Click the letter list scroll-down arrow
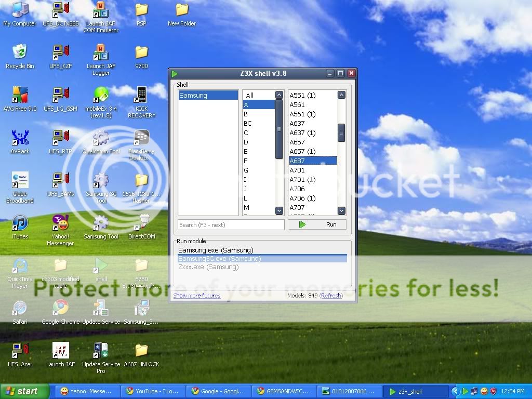Image resolution: width=532 pixels, height=399 pixels. click(279, 211)
